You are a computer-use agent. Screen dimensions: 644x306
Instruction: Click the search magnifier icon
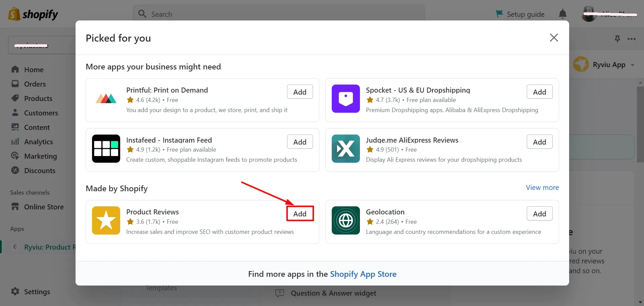coord(142,14)
